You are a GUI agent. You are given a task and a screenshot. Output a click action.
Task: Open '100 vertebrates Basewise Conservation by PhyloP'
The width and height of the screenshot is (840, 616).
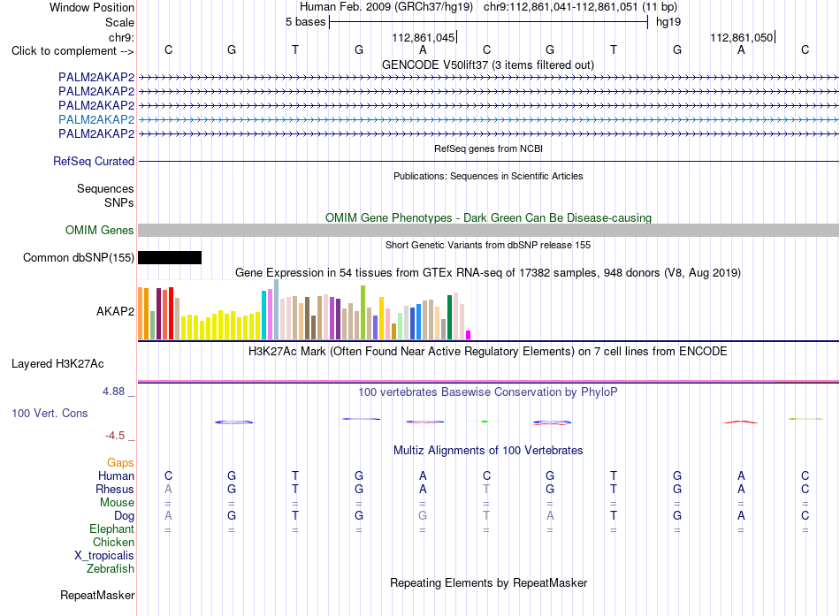pyautogui.click(x=488, y=392)
